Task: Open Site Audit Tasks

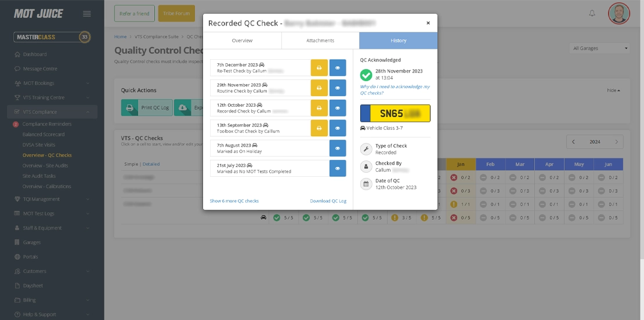Action: point(39,176)
